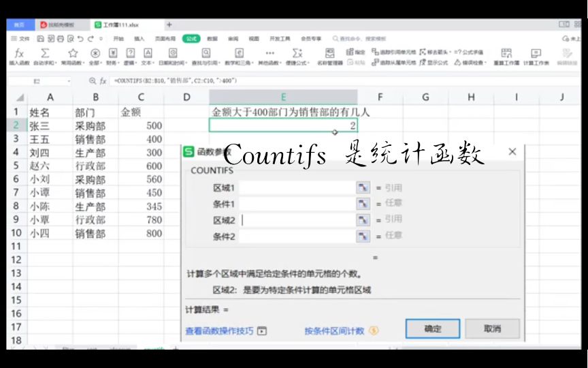Click Evaluate Formula (公式求值)
Screen dimensions: 588x368
click(469, 52)
